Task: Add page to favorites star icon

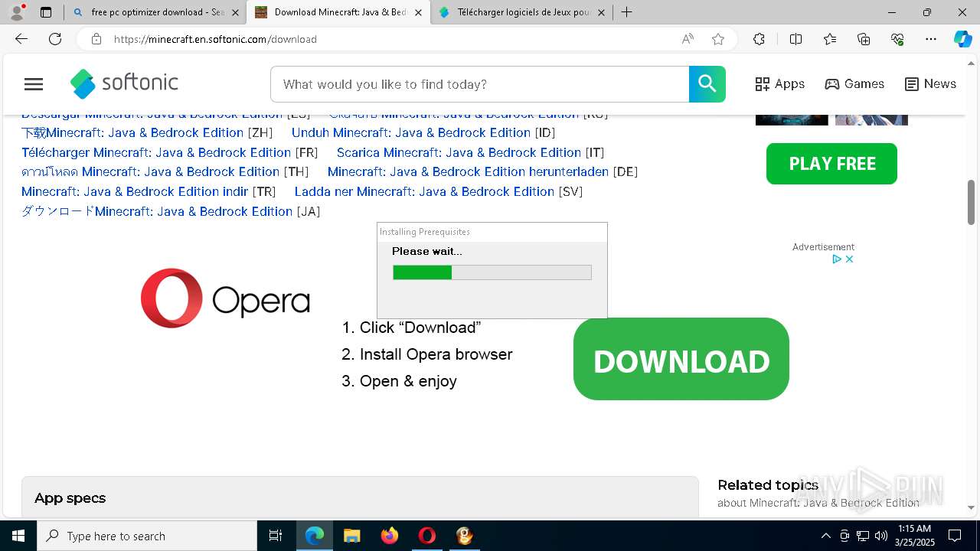Action: (718, 39)
